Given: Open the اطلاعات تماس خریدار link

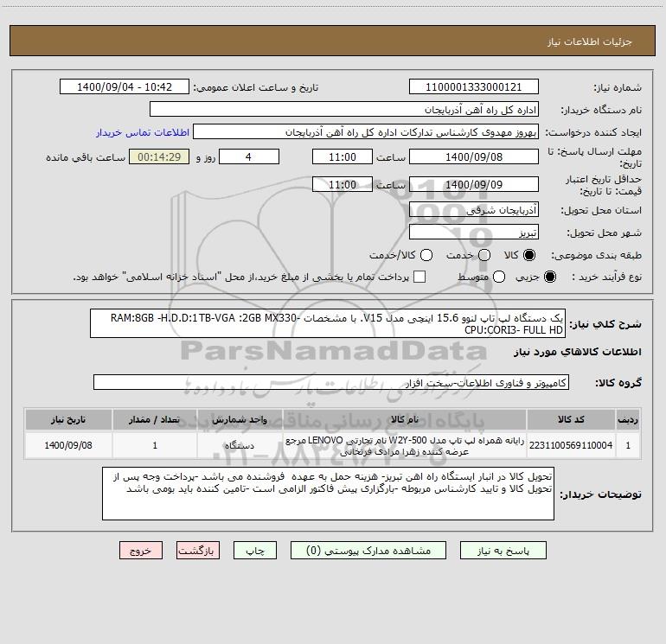Looking at the screenshot, I should click(143, 132).
